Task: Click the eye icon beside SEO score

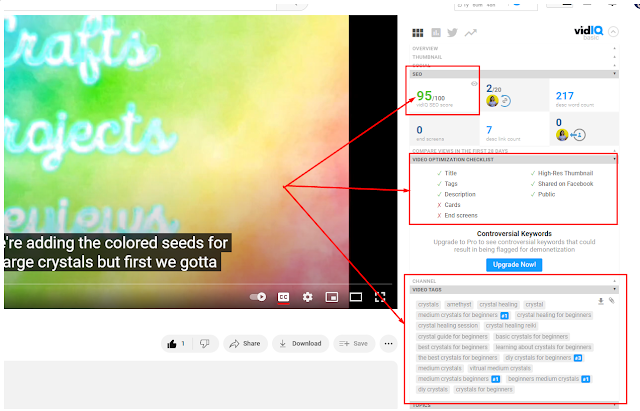Action: (474, 84)
